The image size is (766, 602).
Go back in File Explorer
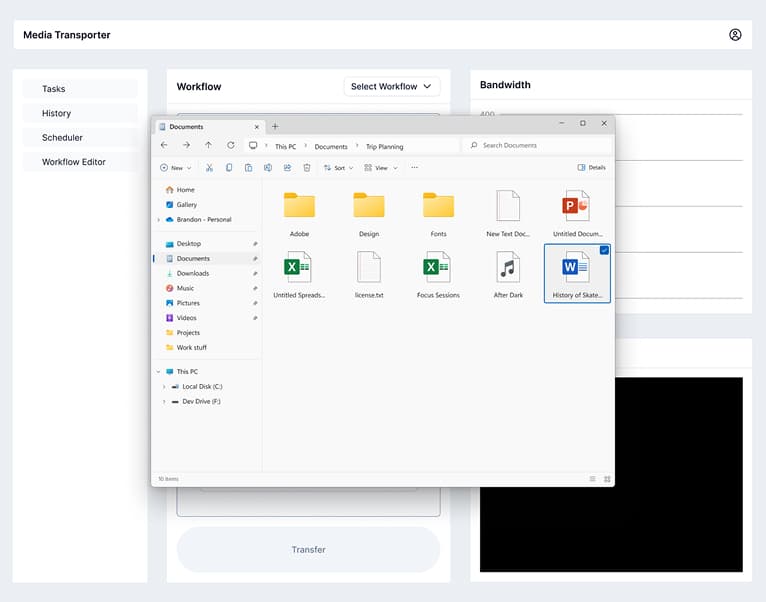164,145
